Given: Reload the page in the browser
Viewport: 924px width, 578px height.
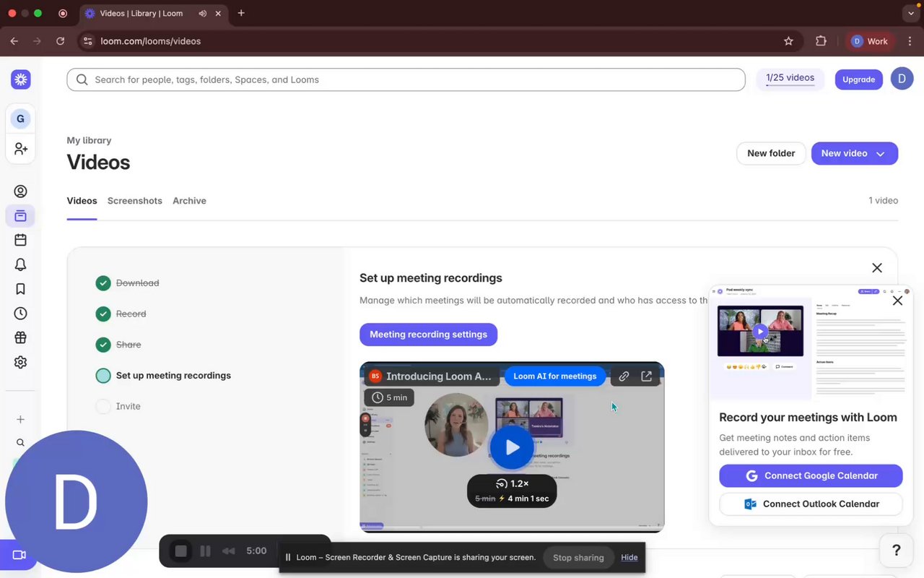Looking at the screenshot, I should pos(60,41).
